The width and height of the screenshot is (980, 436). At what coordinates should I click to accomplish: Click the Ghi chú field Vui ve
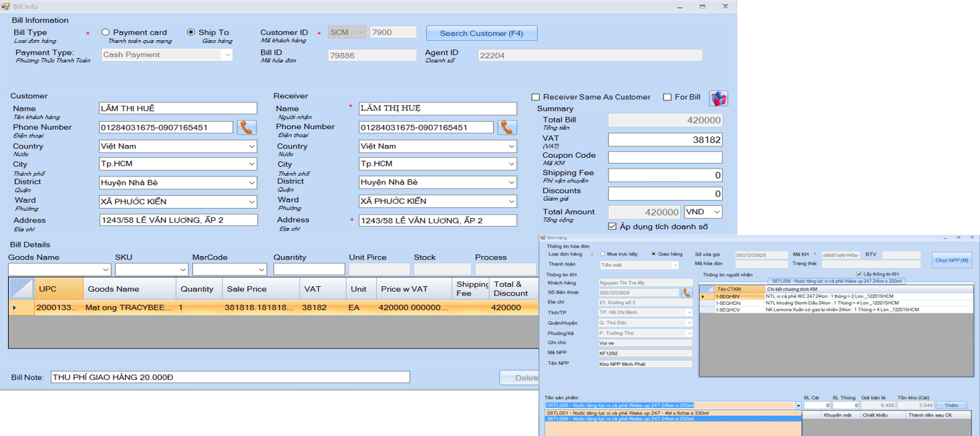[645, 343]
